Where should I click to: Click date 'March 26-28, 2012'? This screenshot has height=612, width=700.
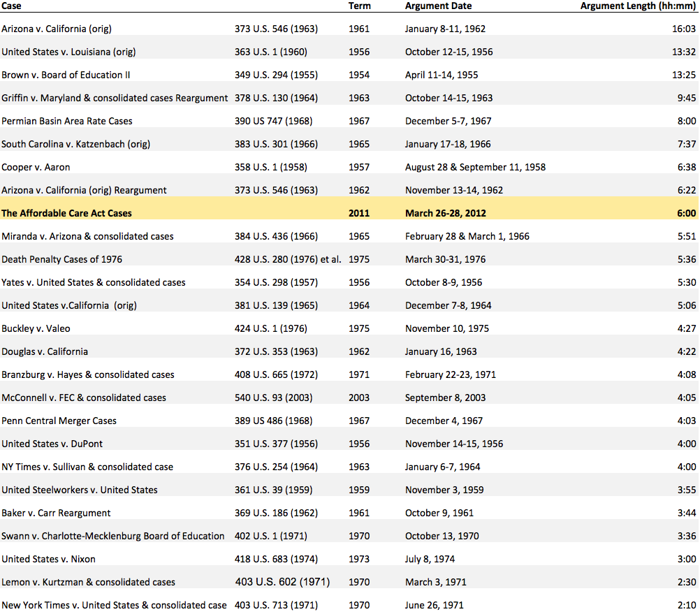tap(446, 213)
